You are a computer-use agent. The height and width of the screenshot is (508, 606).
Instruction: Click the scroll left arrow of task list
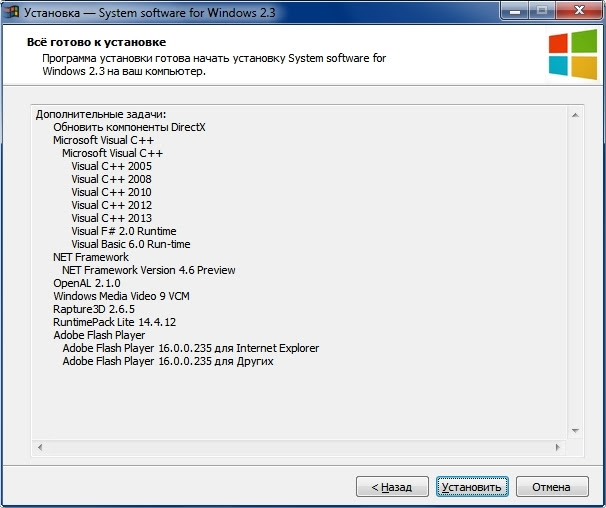40,447
